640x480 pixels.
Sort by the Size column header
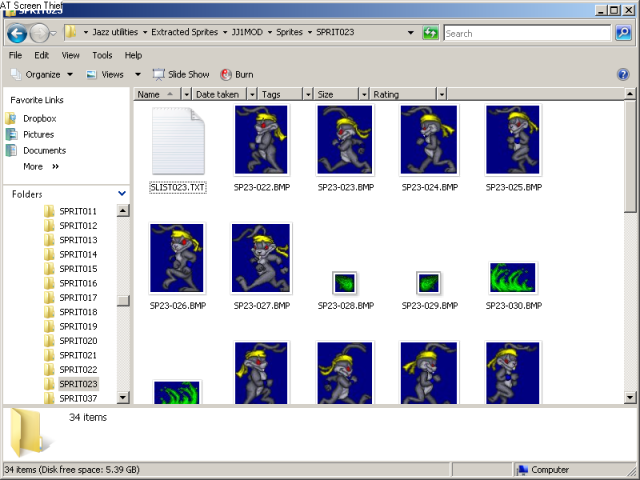click(x=336, y=94)
